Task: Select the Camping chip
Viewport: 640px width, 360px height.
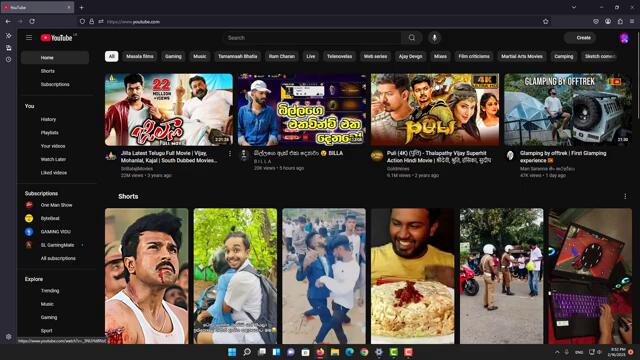Action: pyautogui.click(x=564, y=56)
